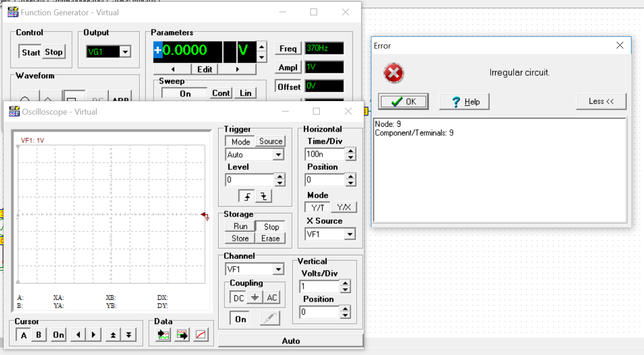Click Time/Div input showing 100n
The height and width of the screenshot is (355, 644).
(325, 154)
